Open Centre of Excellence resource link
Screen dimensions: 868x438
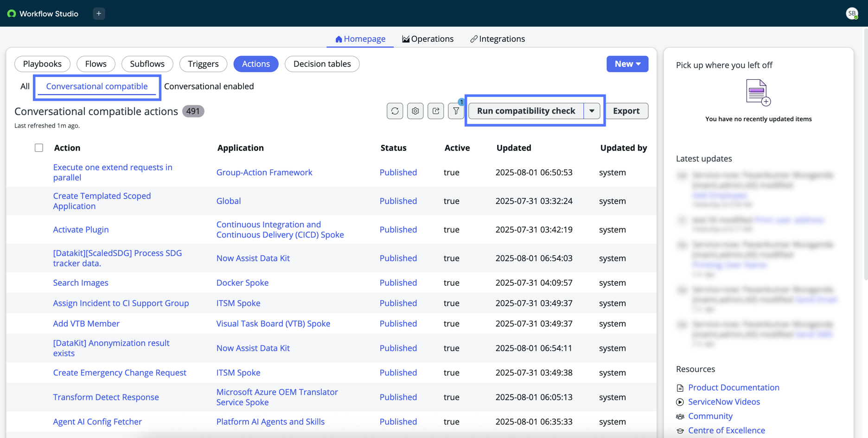click(x=727, y=431)
